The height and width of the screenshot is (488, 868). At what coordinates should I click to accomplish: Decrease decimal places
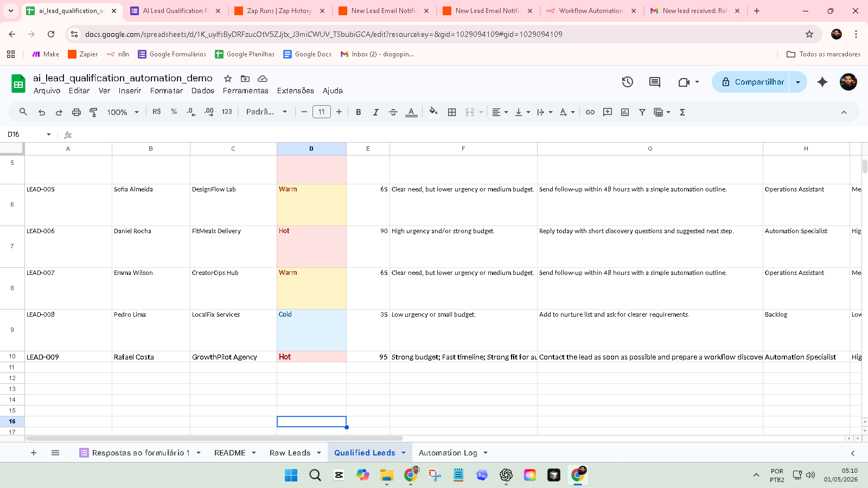191,112
